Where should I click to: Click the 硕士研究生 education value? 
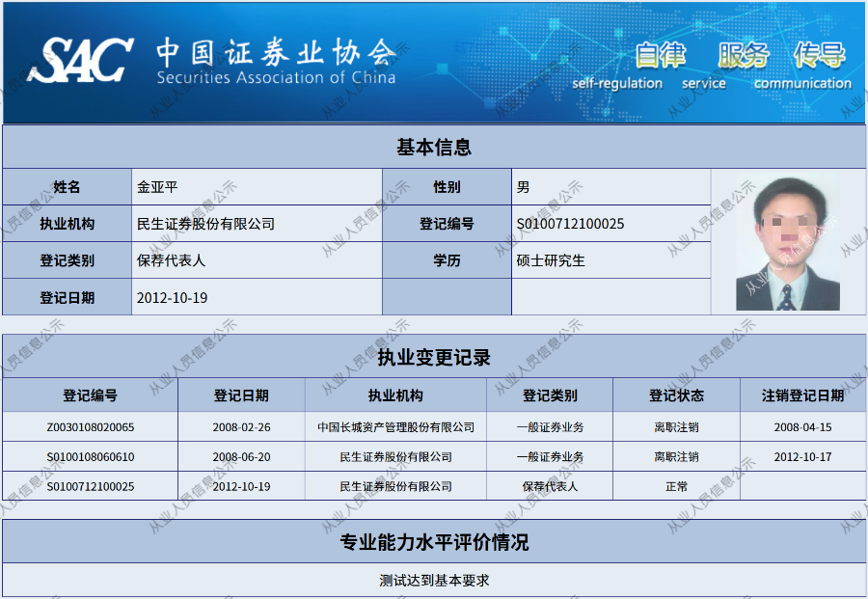pyautogui.click(x=551, y=260)
